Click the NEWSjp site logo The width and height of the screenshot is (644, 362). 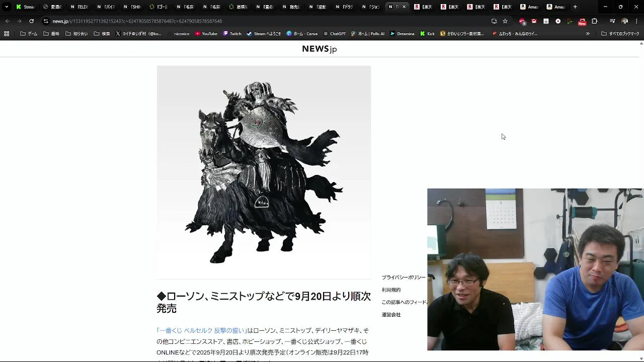(319, 49)
